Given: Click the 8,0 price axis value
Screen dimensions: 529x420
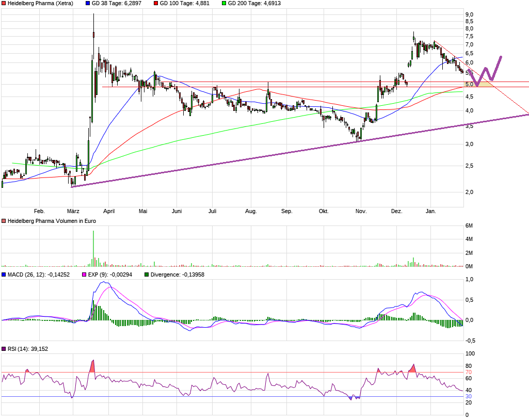Looking at the screenshot, I should pyautogui.click(x=469, y=29).
